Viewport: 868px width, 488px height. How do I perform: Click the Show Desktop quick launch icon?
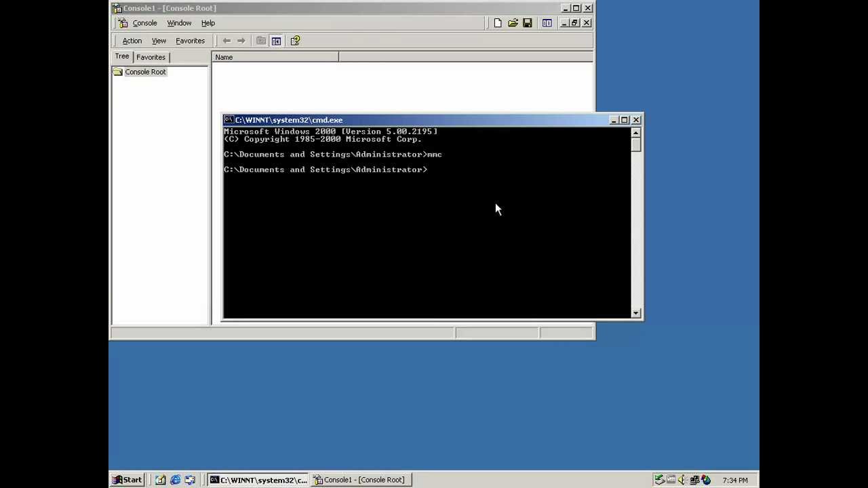coord(160,480)
